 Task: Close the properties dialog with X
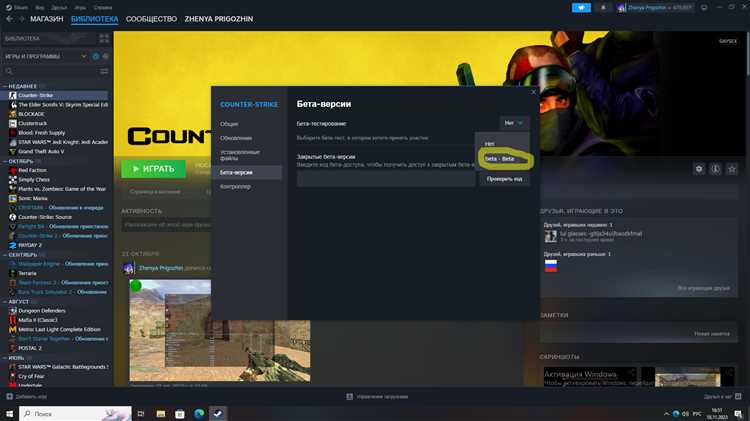coord(534,92)
